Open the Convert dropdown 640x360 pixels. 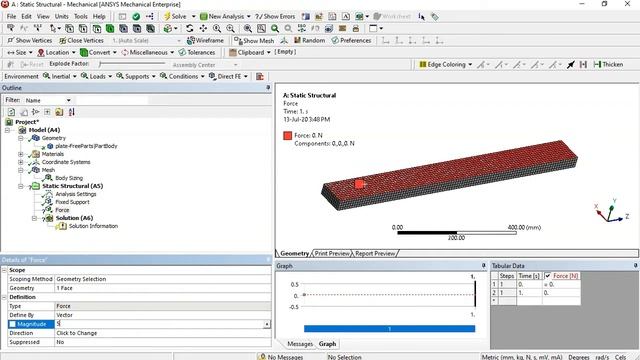pos(115,53)
